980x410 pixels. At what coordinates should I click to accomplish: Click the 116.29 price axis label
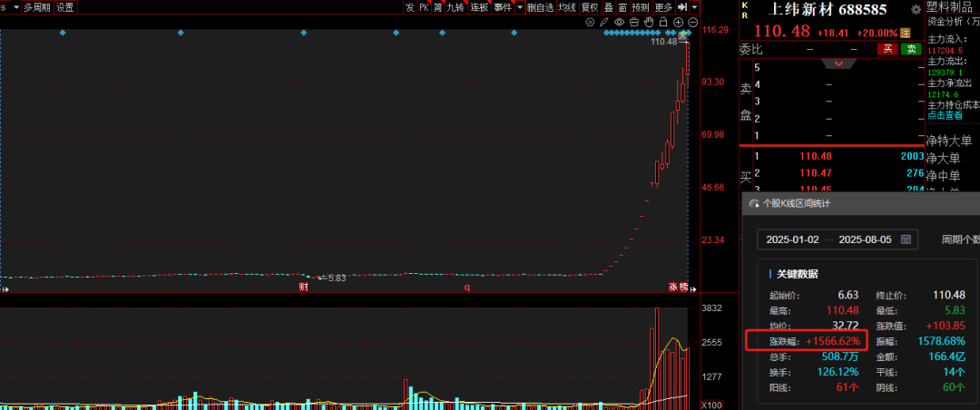[x=714, y=29]
